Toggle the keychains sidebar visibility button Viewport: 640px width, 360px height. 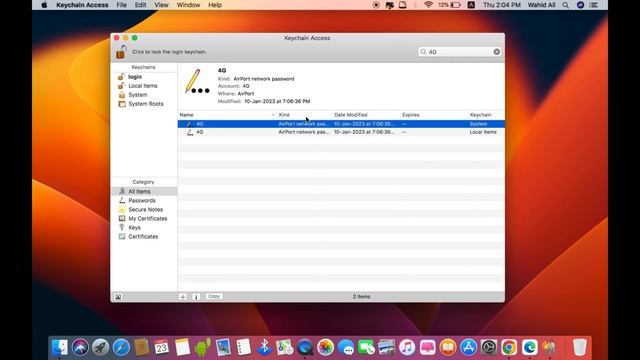pos(118,297)
